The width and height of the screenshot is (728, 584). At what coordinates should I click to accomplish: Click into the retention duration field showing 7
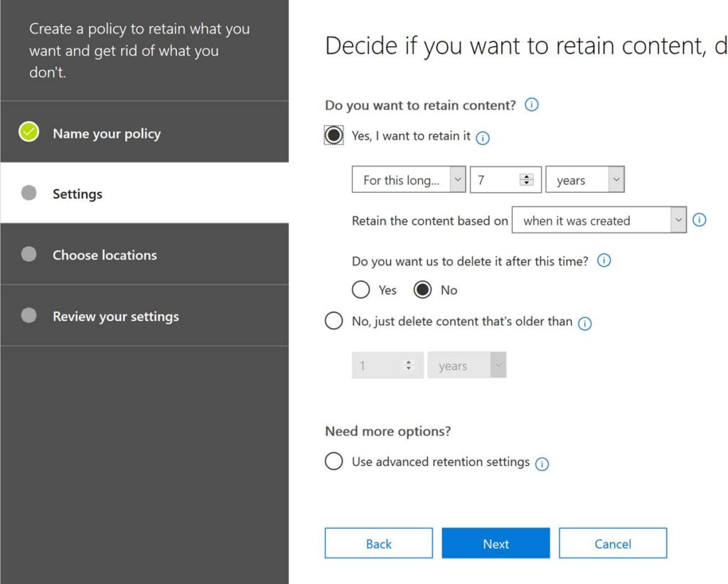click(x=505, y=179)
